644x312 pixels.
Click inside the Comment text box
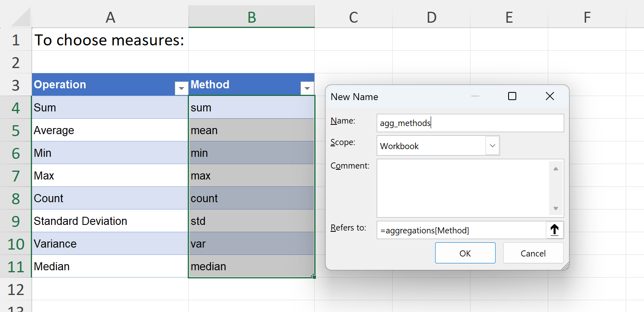pyautogui.click(x=462, y=188)
